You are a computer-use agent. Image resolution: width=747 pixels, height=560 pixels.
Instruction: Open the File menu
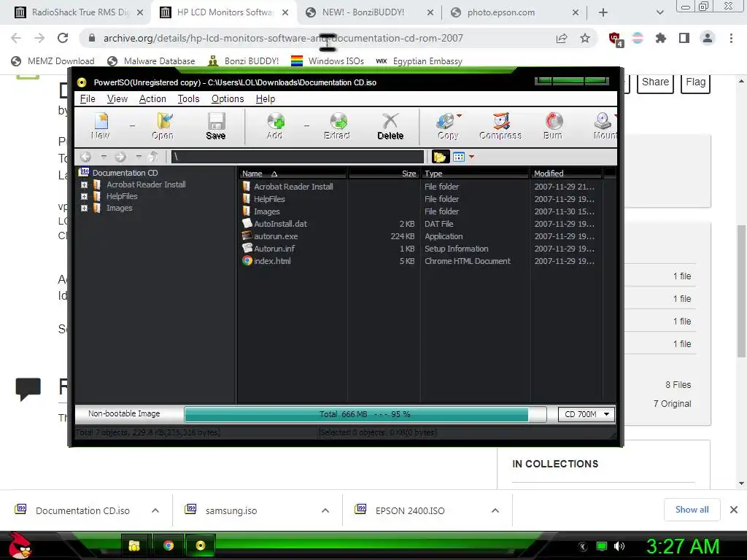(x=88, y=99)
